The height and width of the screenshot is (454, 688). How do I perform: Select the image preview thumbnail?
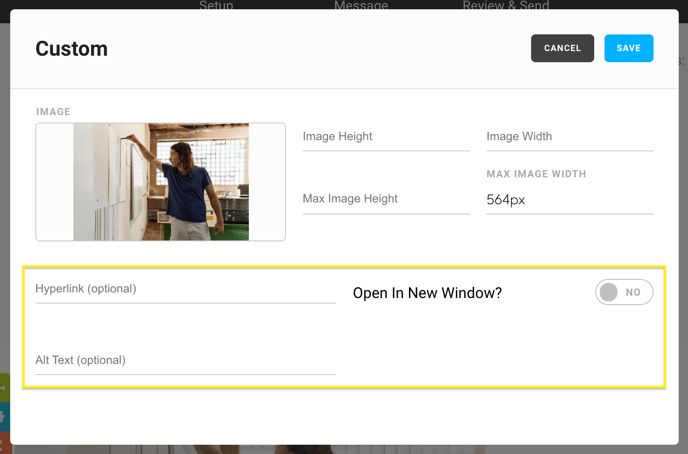pyautogui.click(x=161, y=182)
